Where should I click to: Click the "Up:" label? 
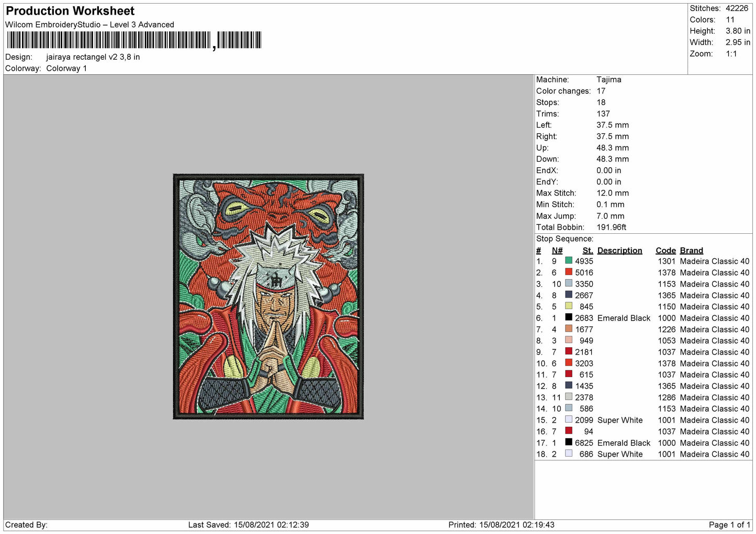[x=542, y=148]
